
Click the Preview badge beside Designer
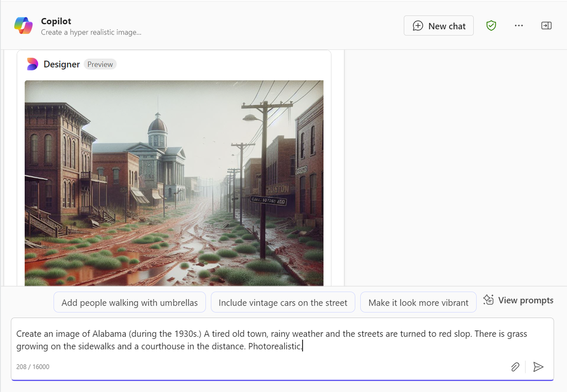pyautogui.click(x=100, y=64)
